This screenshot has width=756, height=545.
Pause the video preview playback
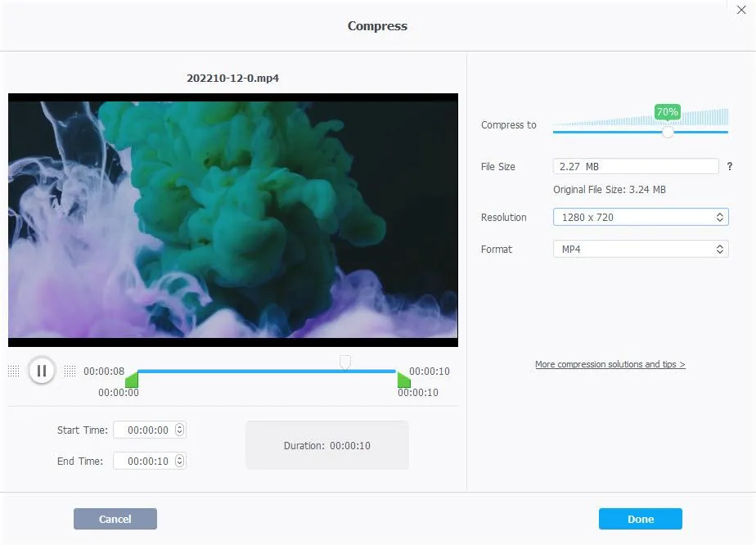[x=42, y=371]
